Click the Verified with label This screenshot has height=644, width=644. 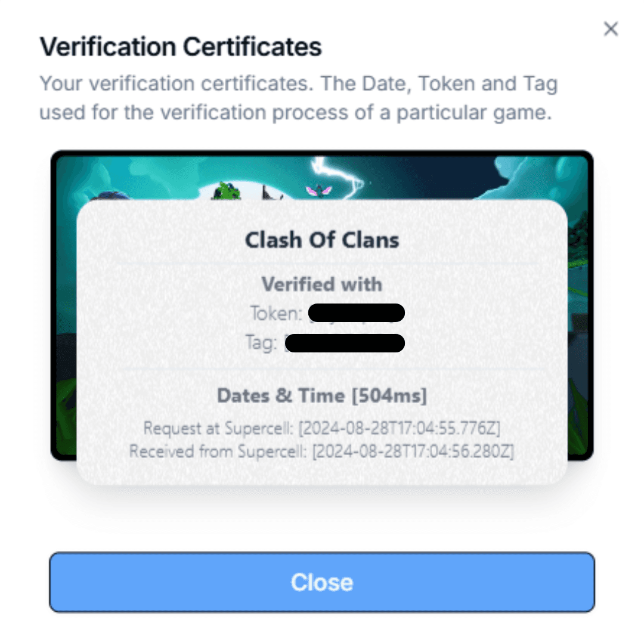click(322, 284)
